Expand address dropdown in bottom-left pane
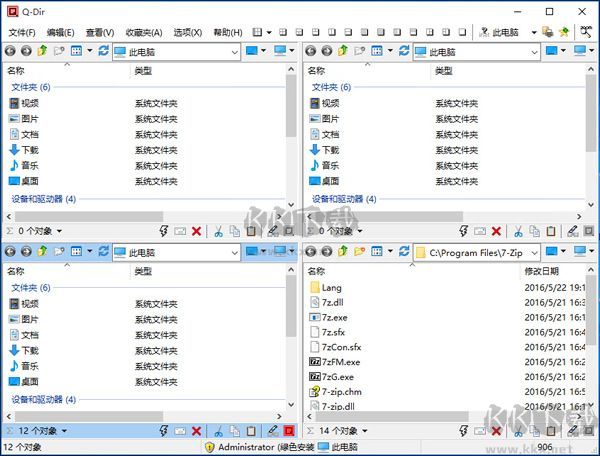 tap(235, 253)
